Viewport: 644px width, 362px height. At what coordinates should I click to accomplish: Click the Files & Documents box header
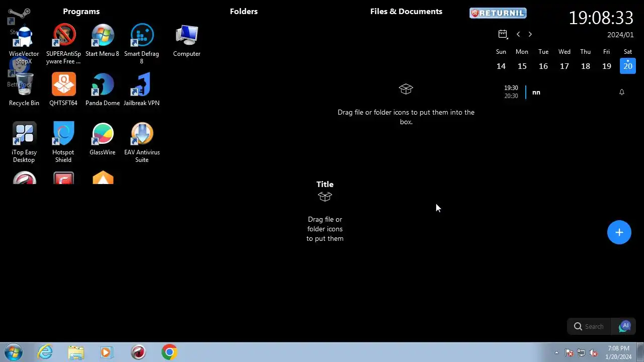point(406,12)
